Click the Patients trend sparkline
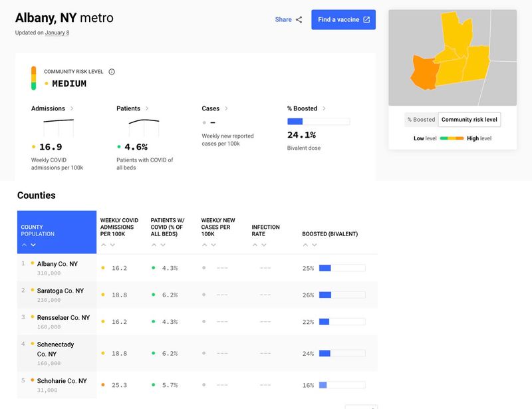The width and height of the screenshot is (532, 409). point(144,127)
